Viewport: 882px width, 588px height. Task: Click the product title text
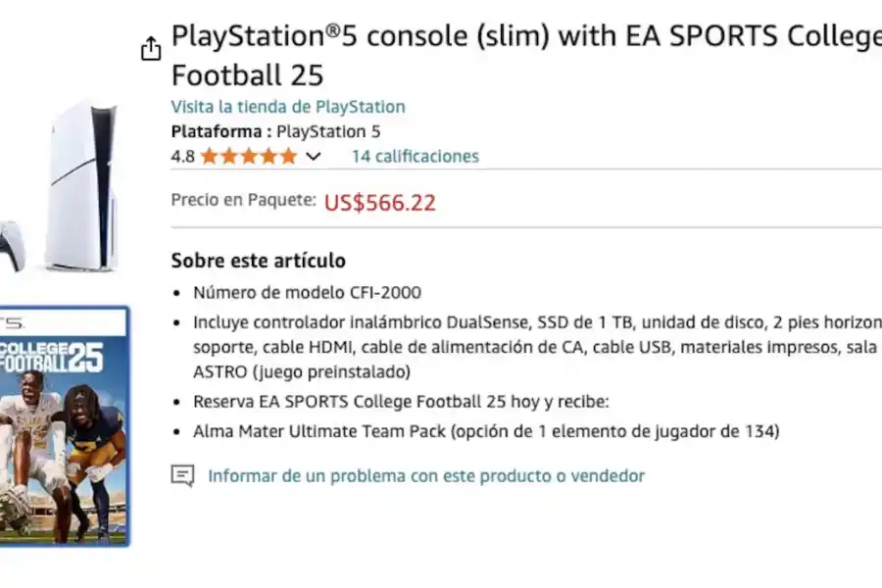point(441,54)
